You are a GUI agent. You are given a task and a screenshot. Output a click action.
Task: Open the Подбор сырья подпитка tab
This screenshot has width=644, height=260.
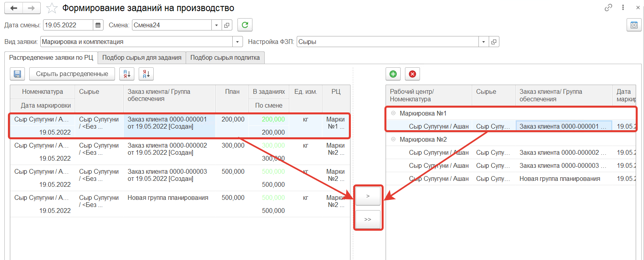point(225,58)
